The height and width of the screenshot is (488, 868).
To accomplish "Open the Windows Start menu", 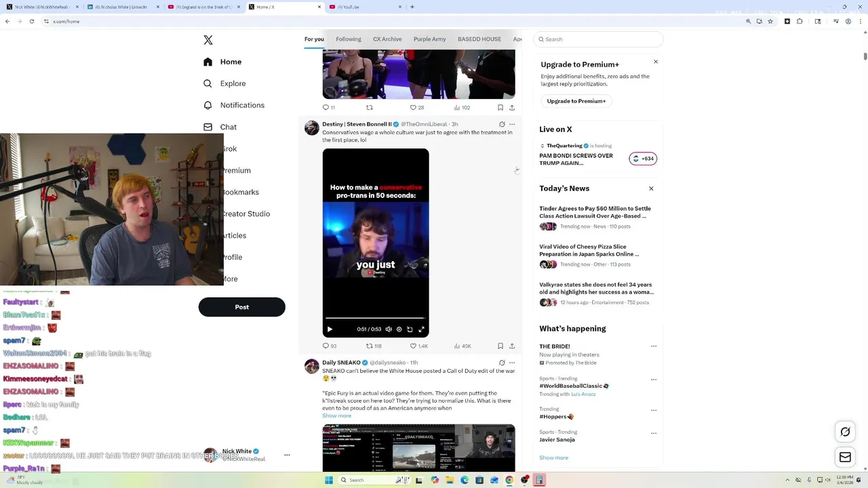I will pos(329,480).
